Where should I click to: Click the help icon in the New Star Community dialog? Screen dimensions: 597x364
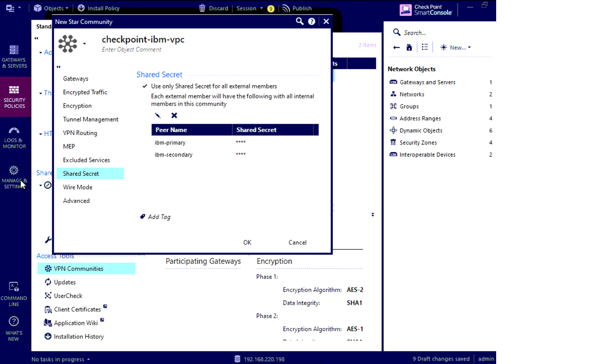312,21
